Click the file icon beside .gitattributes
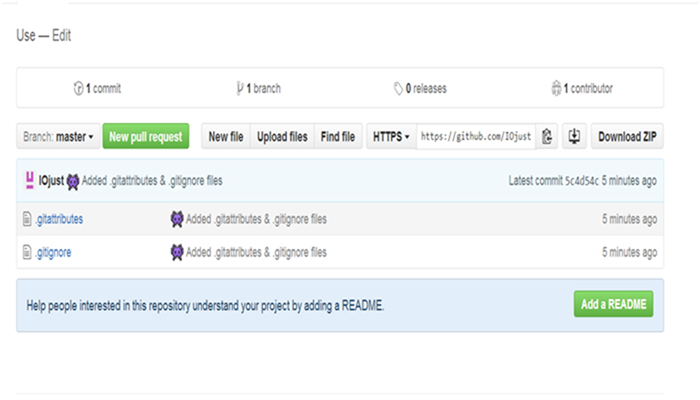Viewport: 700px width, 400px height. (x=27, y=219)
